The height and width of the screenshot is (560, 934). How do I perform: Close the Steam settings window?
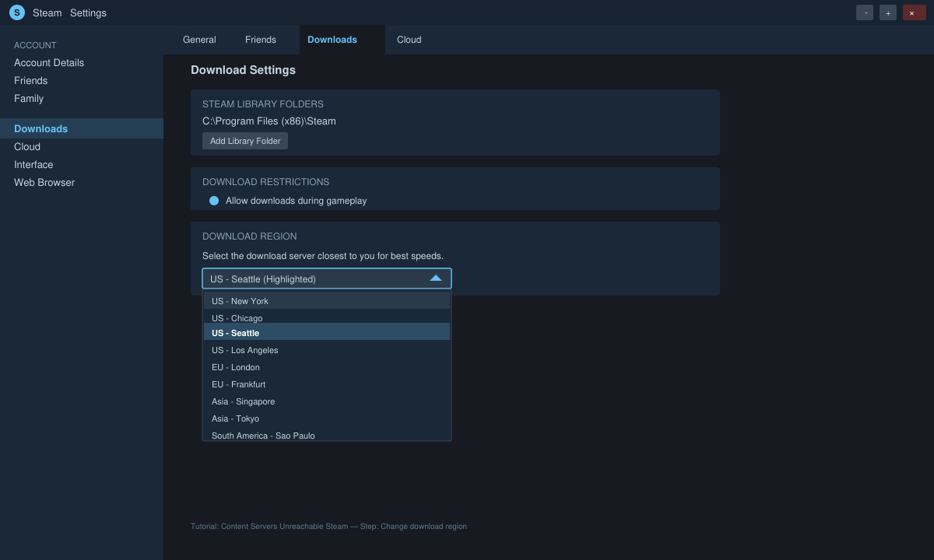(x=915, y=12)
